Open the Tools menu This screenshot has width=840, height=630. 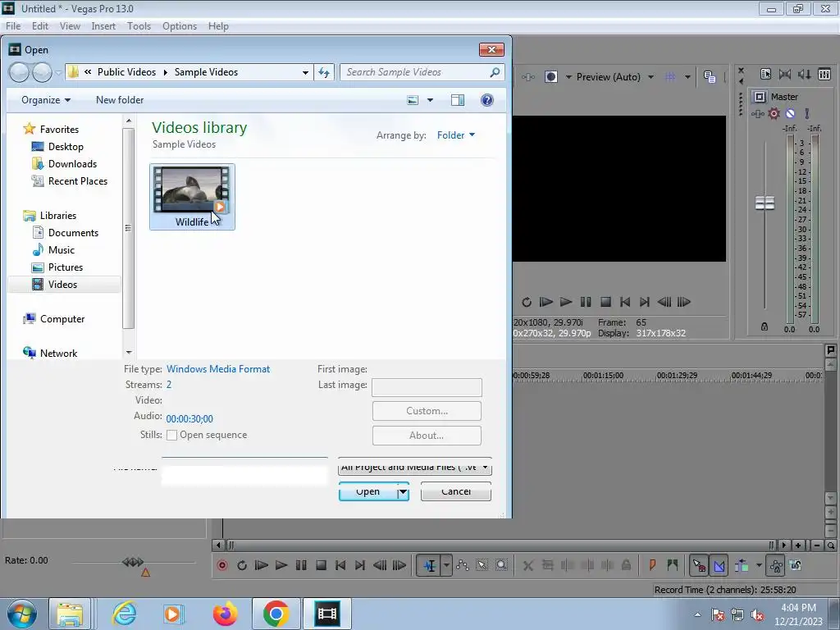pos(139,25)
